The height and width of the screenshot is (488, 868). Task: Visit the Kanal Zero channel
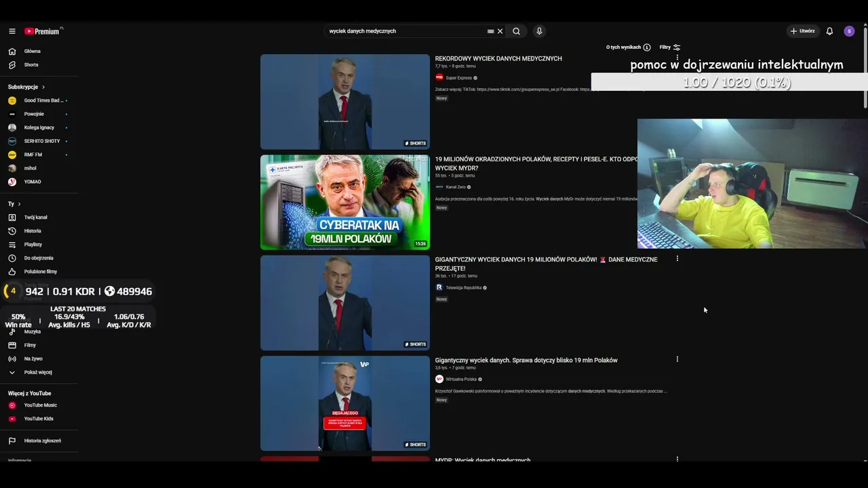click(x=456, y=187)
